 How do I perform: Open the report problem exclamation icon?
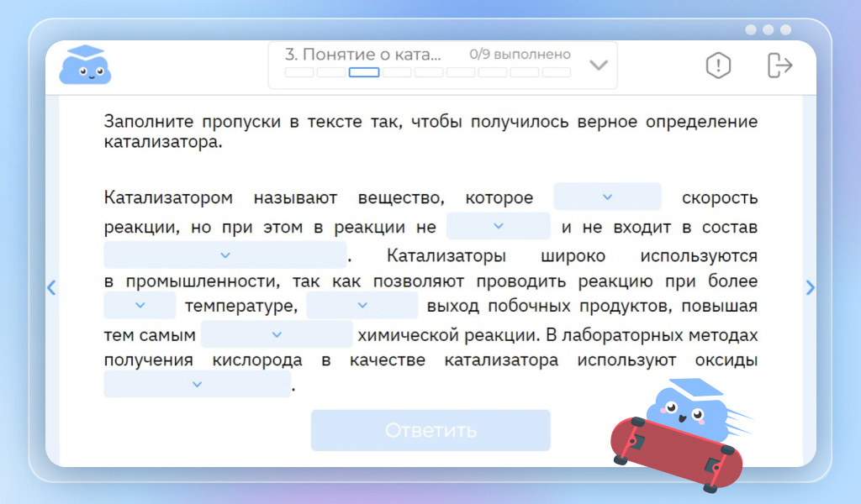click(718, 66)
